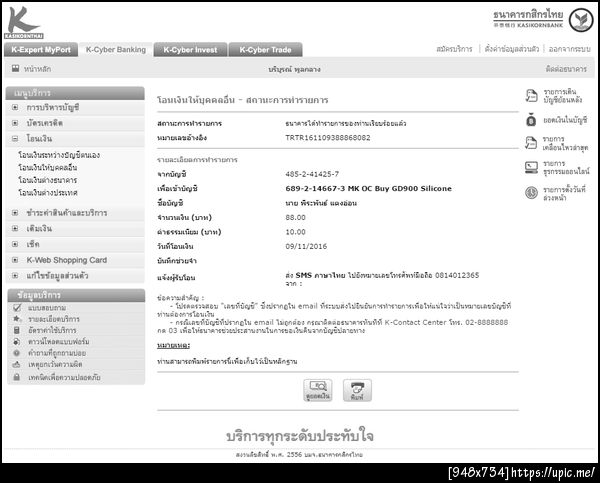
Task: Expand the K-Web Shopping Card section
Action: (x=15, y=260)
